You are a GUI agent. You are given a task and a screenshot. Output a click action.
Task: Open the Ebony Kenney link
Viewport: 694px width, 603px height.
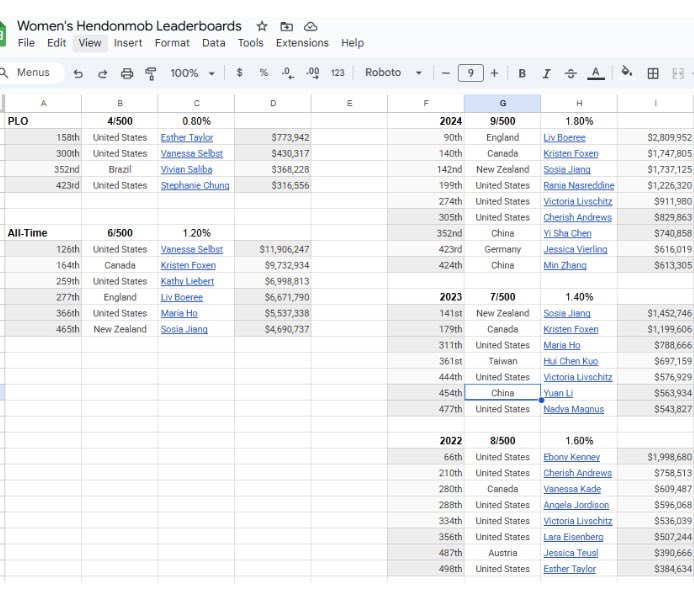pyautogui.click(x=572, y=457)
